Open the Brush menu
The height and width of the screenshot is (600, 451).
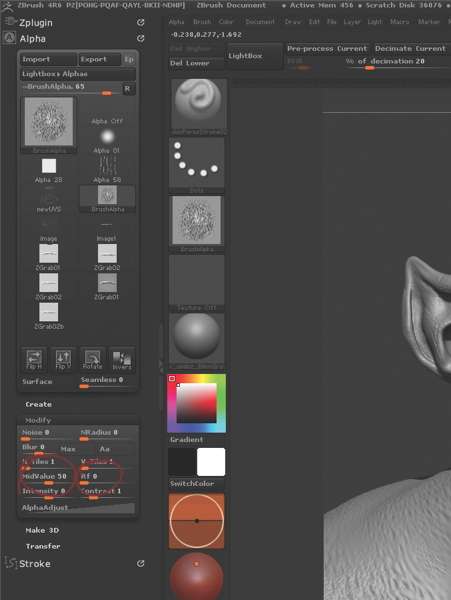(202, 22)
